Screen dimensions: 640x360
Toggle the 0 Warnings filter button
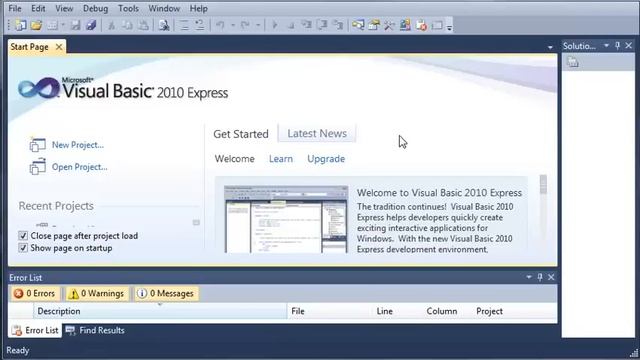(97, 293)
